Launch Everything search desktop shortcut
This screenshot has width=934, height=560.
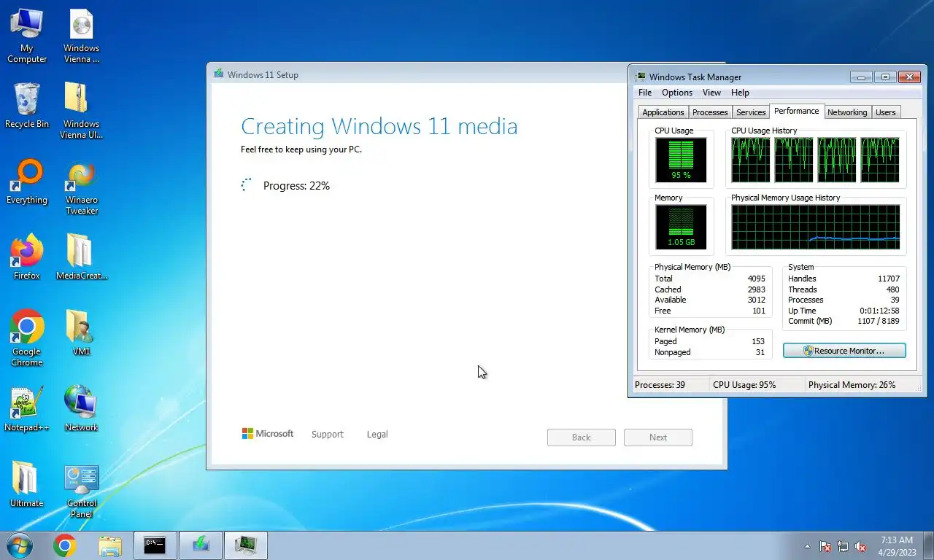(x=27, y=182)
